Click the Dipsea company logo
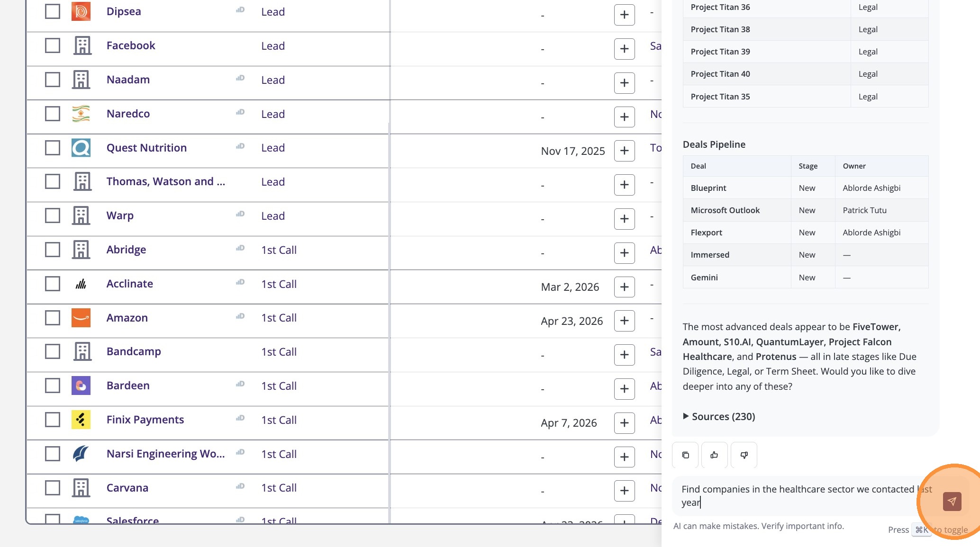The width and height of the screenshot is (980, 547). (x=81, y=11)
